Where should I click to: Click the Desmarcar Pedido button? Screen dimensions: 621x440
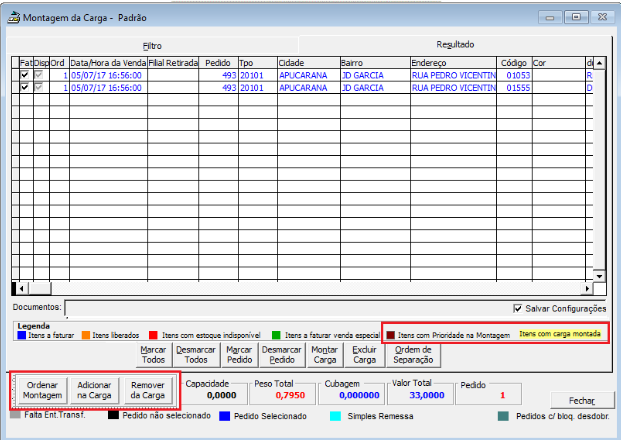click(x=281, y=355)
